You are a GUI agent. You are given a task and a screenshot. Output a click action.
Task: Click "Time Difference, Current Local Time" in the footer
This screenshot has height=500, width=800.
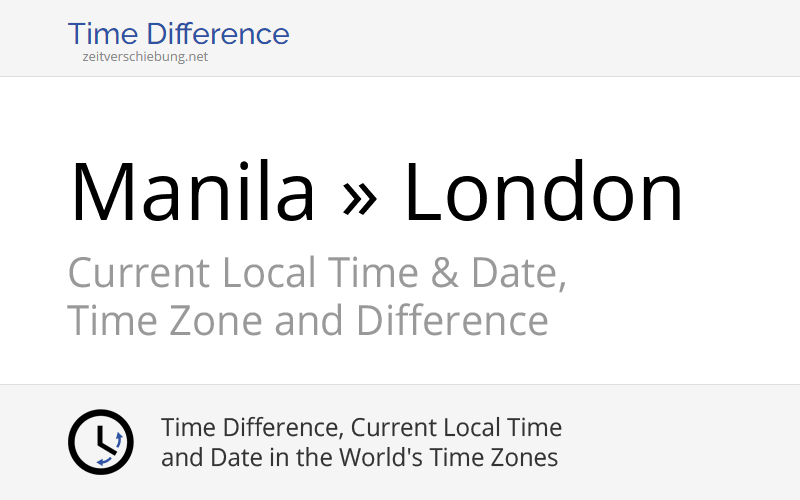click(361, 428)
